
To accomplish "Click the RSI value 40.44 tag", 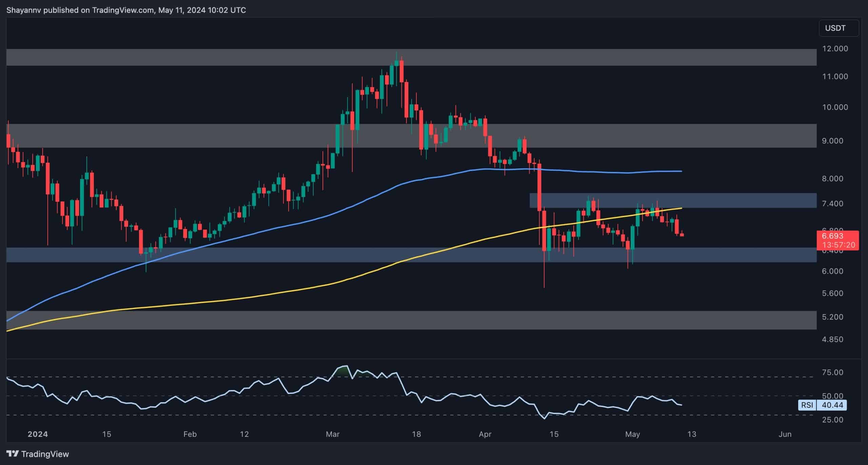I will pyautogui.click(x=832, y=405).
